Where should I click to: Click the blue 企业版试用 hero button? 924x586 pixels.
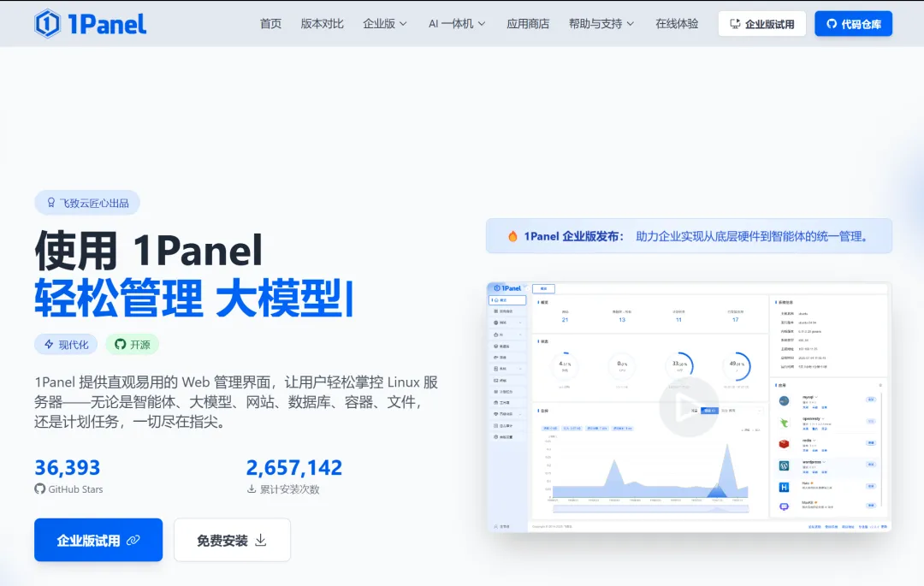[x=98, y=540]
